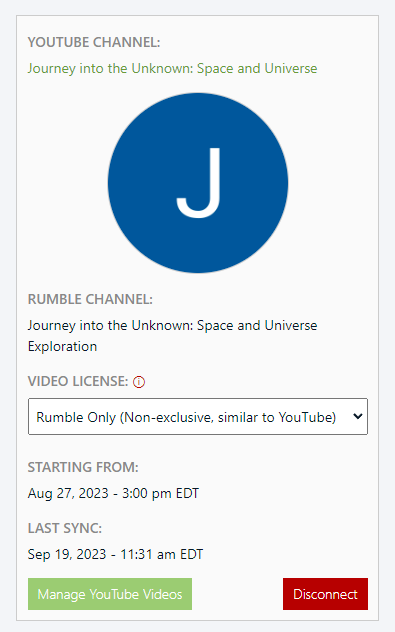Click the chevron arrow of the license select box

[x=358, y=417]
